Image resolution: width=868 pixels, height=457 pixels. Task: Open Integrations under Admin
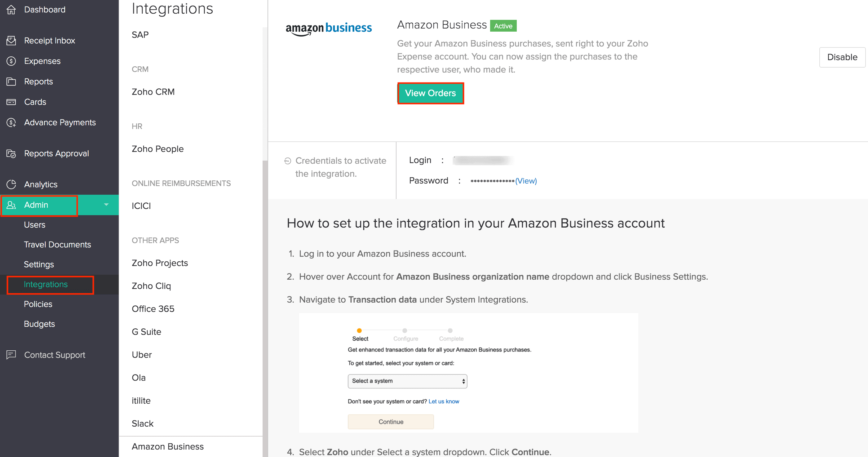click(x=46, y=284)
